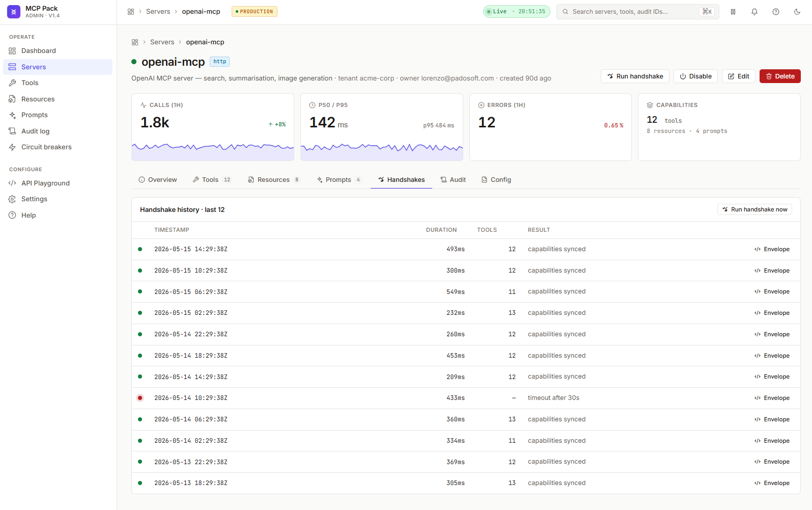The image size is (812, 510).
Task: Open Envelope for 2026-05-14 14:29:38Z handshake
Action: coord(772,377)
